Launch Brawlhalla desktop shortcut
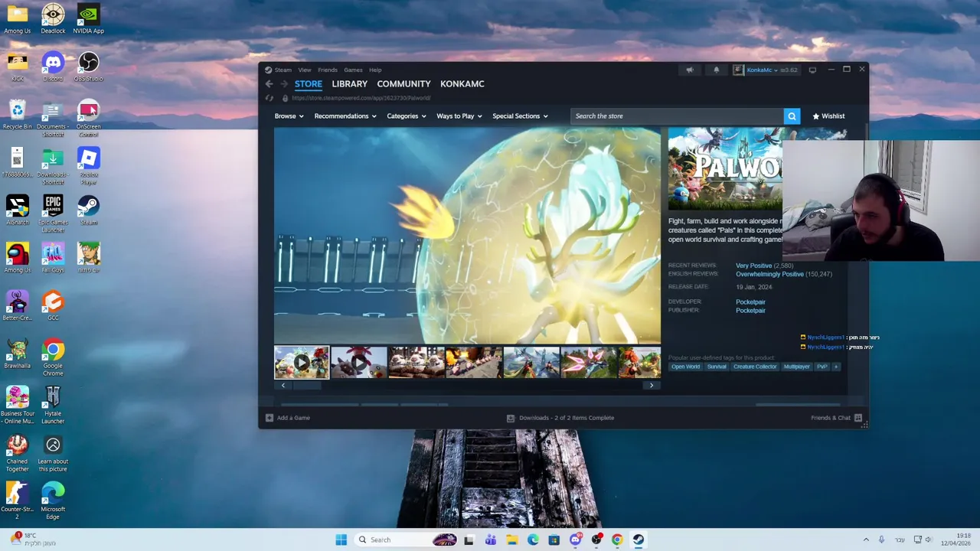980x551 pixels. [18, 353]
